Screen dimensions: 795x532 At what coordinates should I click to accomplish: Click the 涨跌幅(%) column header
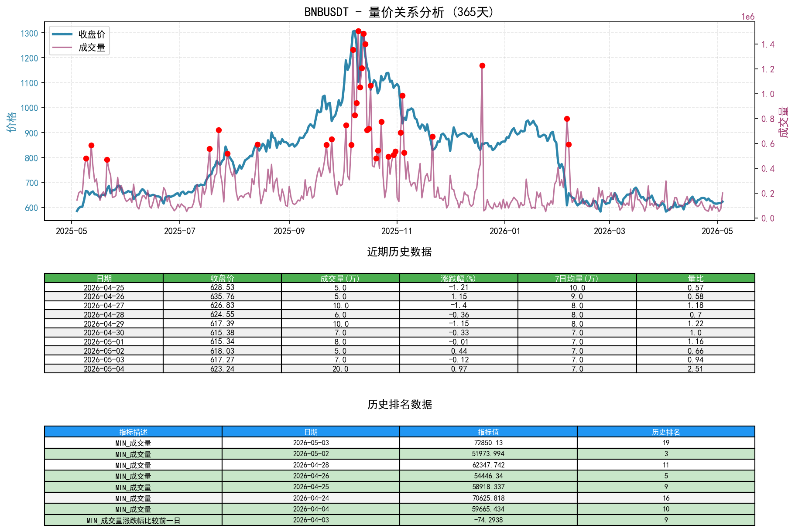point(459,278)
